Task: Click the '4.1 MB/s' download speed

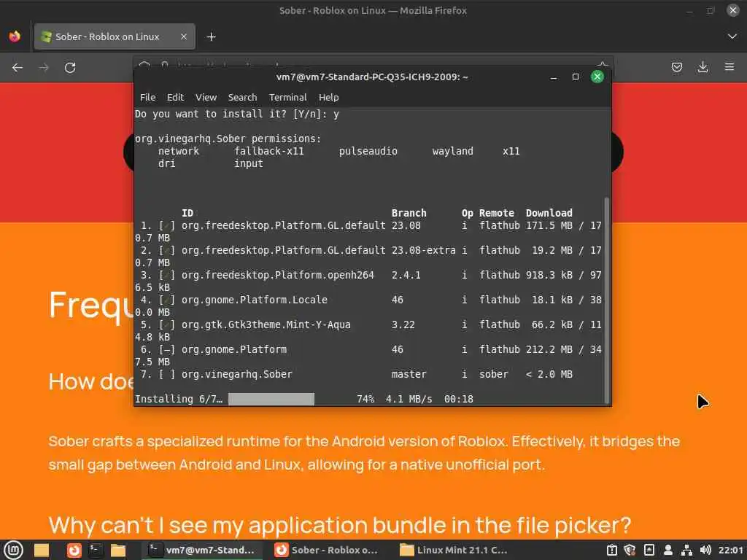Action: pos(409,399)
